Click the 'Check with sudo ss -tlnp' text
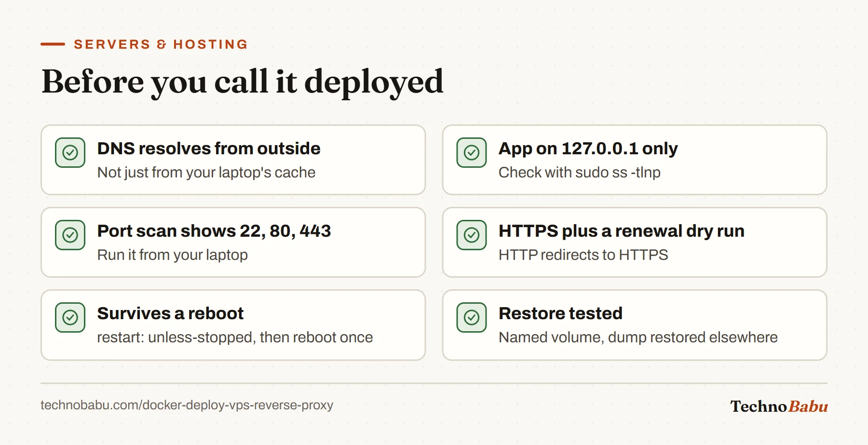Viewport: 868px width, 445px height. pyautogui.click(x=580, y=173)
